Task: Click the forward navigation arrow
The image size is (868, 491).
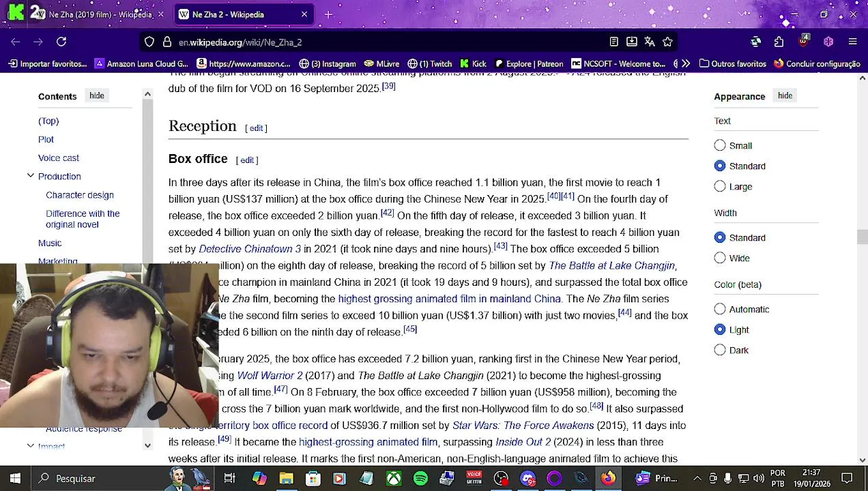Action: [38, 42]
